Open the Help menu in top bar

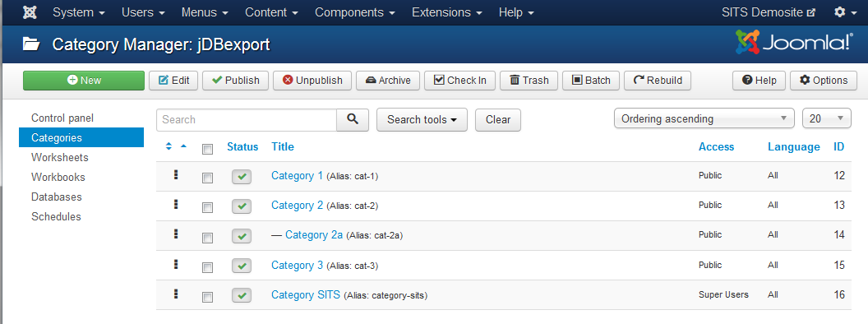(x=516, y=12)
